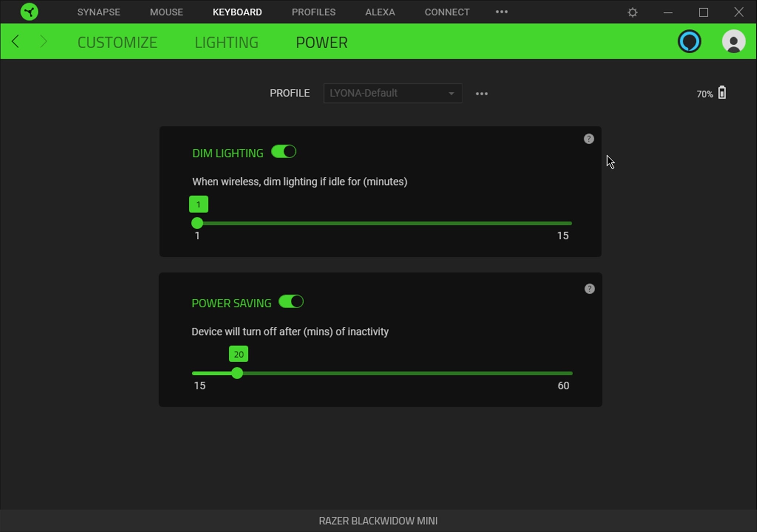Click the Power Saving slider handle
757x532 pixels.
237,373
